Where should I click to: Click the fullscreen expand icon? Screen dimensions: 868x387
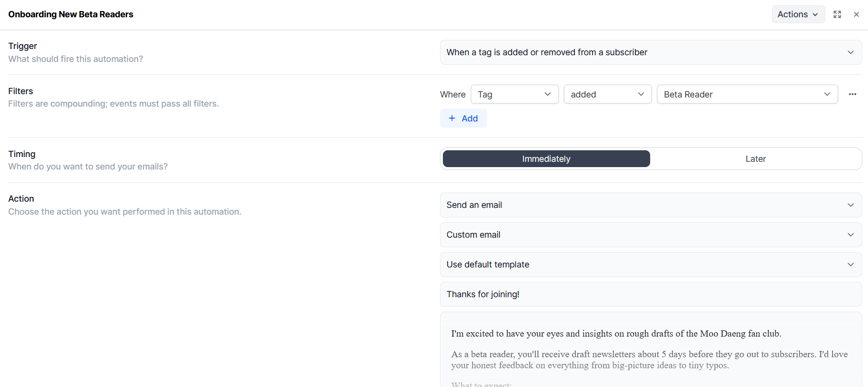[x=837, y=14]
